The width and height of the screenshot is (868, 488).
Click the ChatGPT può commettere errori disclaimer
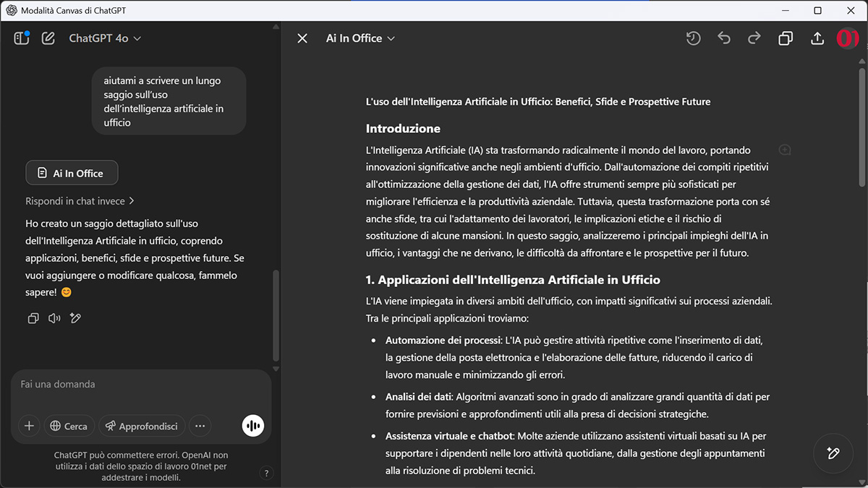tap(140, 466)
